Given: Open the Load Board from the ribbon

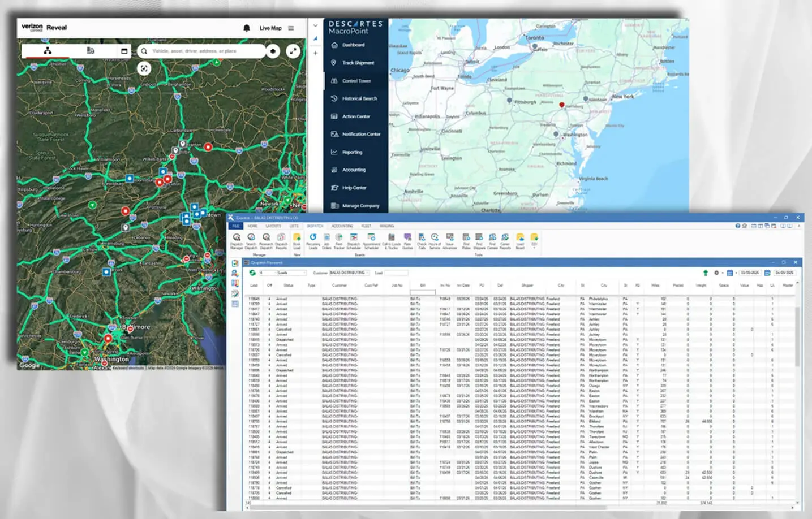Looking at the screenshot, I should coord(520,241).
